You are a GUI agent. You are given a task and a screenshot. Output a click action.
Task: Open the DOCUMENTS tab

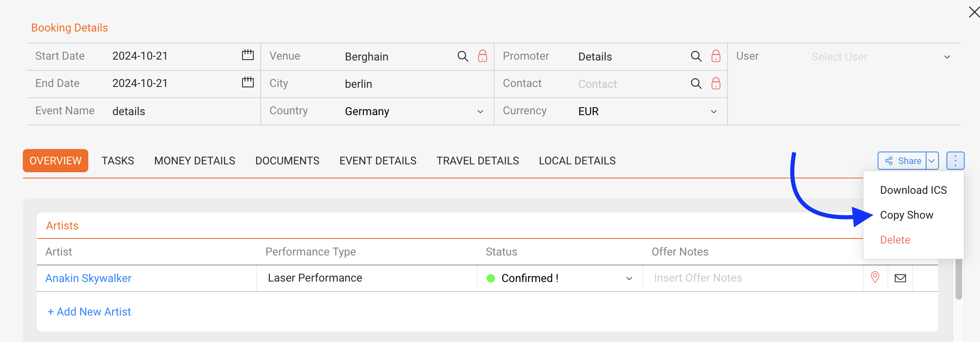(x=287, y=161)
